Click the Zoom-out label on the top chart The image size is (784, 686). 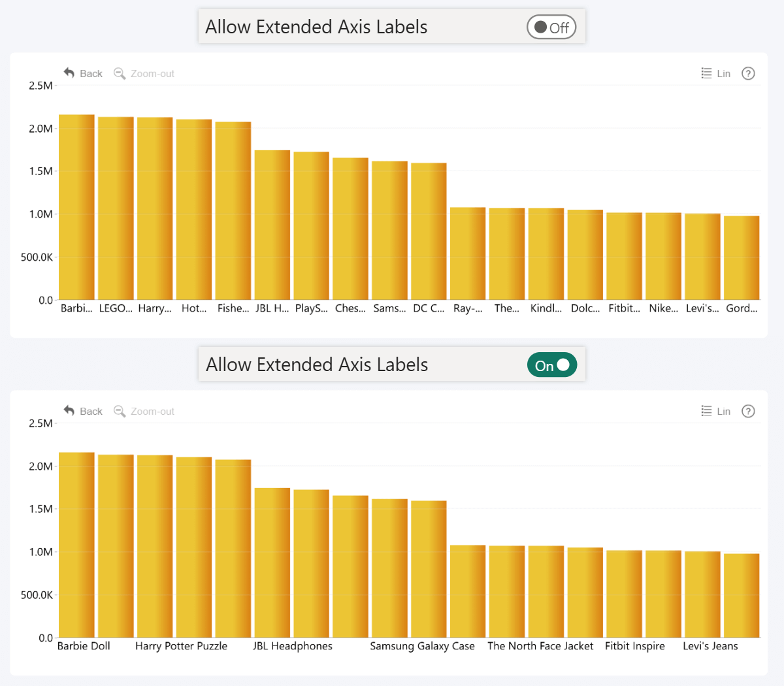pos(152,73)
